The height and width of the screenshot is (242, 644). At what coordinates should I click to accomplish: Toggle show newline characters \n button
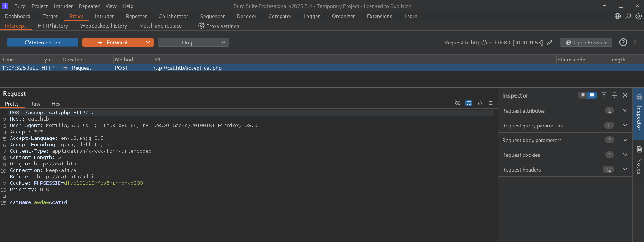[x=480, y=103]
